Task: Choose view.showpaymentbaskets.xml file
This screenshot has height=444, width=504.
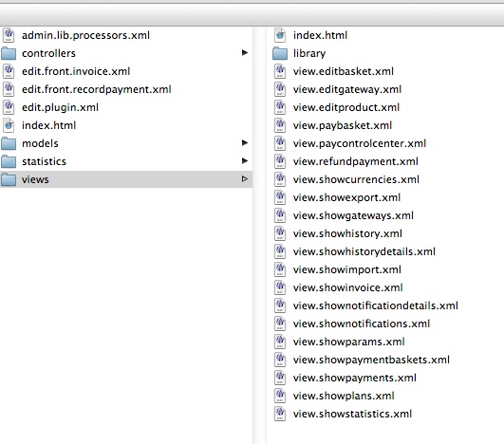Action: tap(371, 360)
